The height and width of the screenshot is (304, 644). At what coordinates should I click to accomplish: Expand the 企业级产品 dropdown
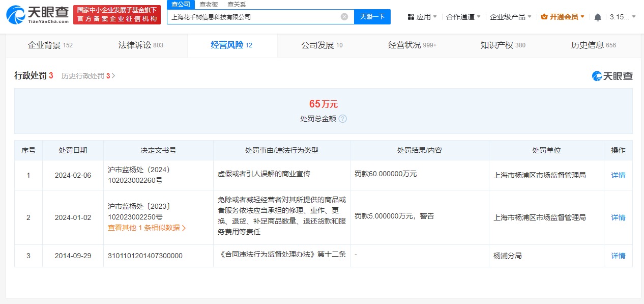[511, 17]
